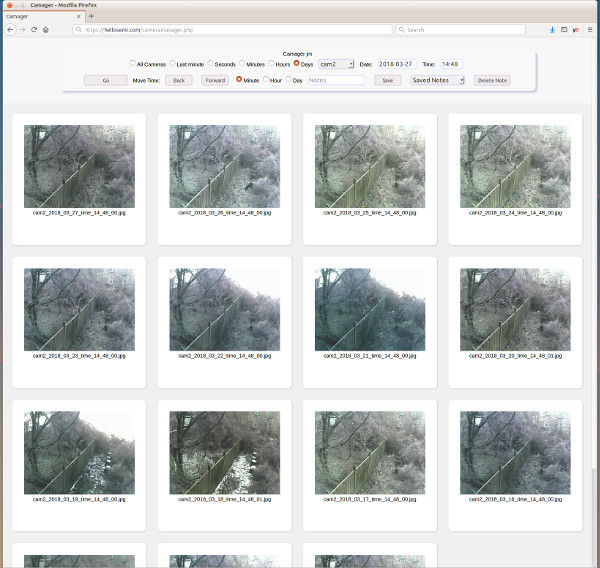Click filename label cam2_2018_03_16_time_14_48_00.jpg
The height and width of the screenshot is (568, 600).
(x=515, y=499)
